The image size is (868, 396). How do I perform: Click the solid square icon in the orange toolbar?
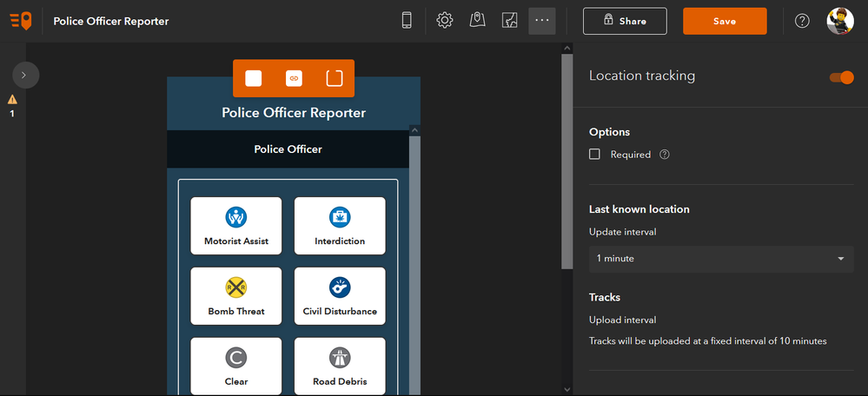click(254, 78)
